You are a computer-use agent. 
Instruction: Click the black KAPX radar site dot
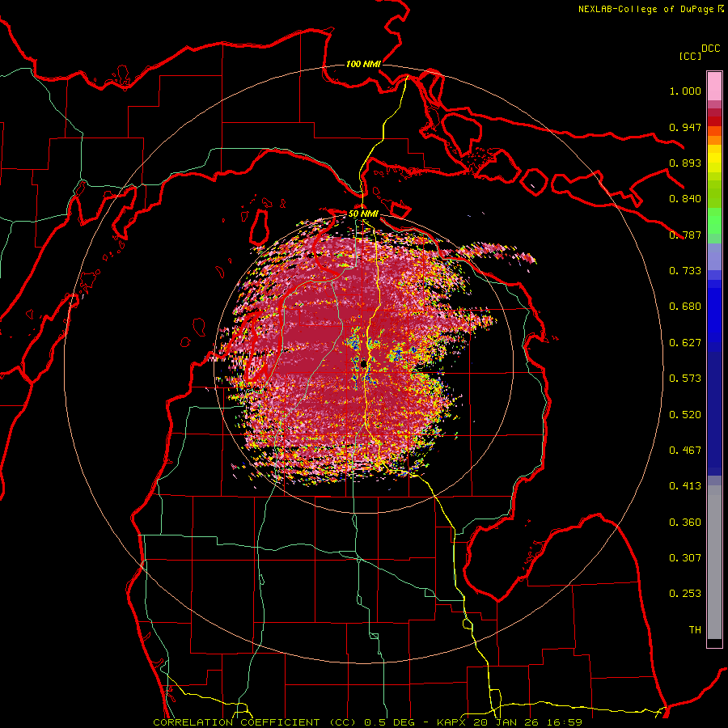tap(363, 364)
